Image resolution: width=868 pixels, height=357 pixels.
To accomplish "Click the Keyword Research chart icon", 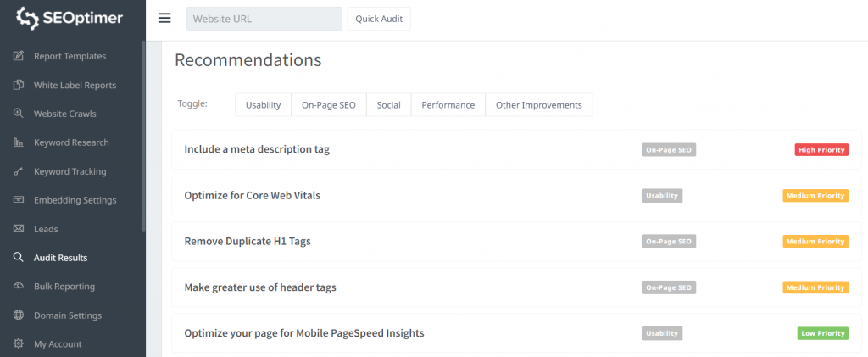I will [18, 142].
